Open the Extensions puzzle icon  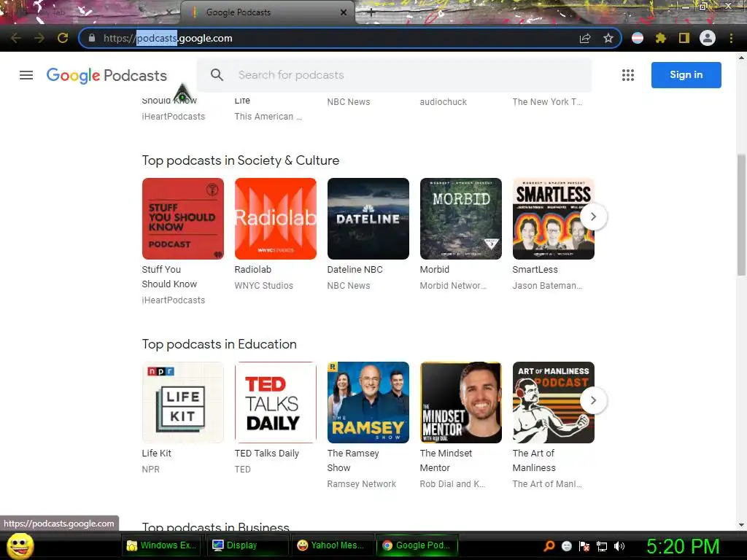[661, 38]
